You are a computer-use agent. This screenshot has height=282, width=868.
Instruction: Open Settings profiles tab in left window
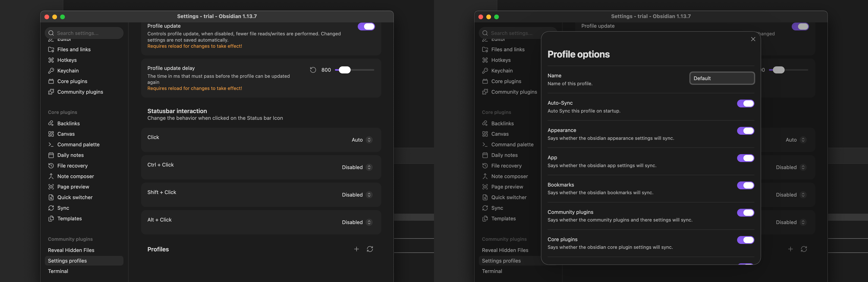[x=84, y=261]
